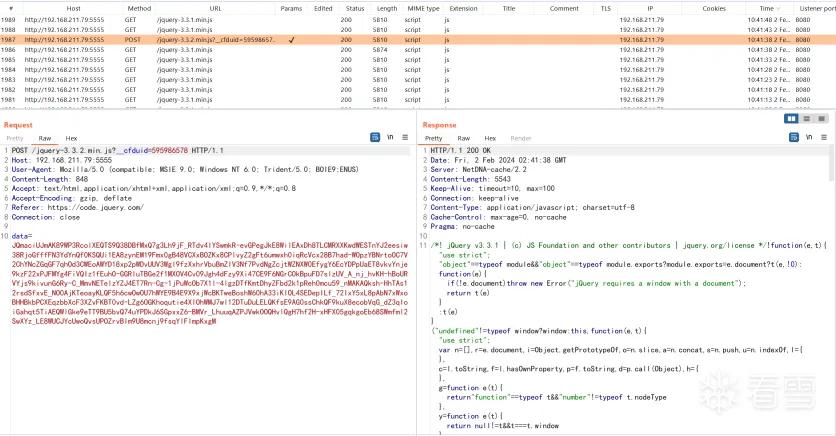Select request row 1989
Viewport: 836px width, 436px height.
click(418, 20)
